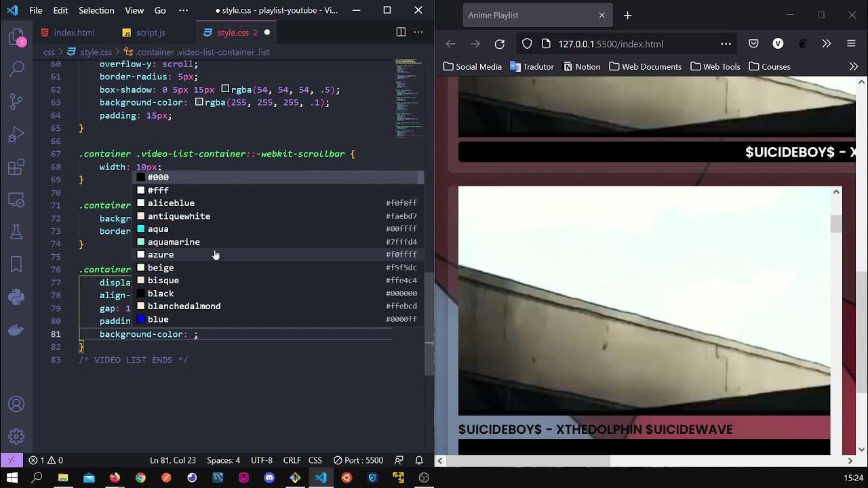Click the split editor right icon
The image size is (868, 488).
pyautogui.click(x=401, y=32)
